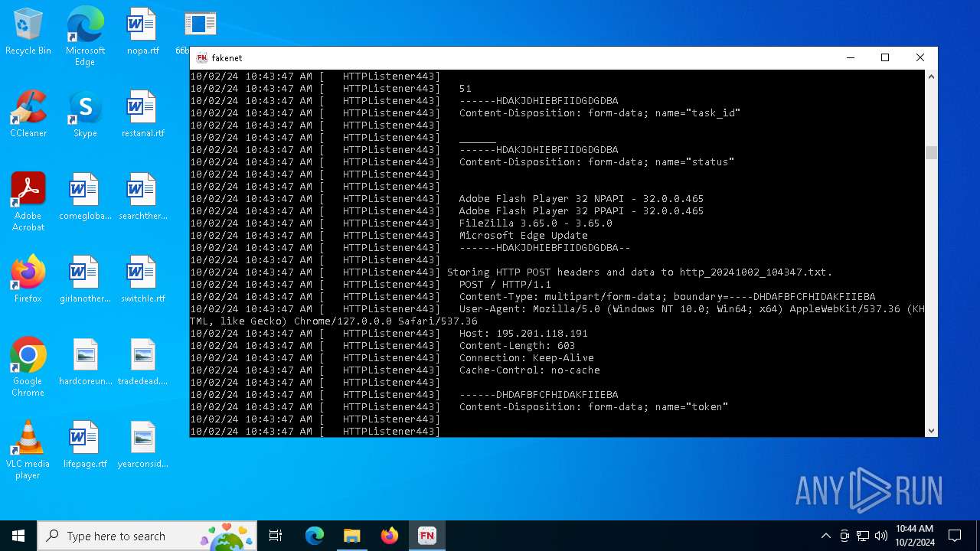The width and height of the screenshot is (980, 551).
Task: Open File Explorer from taskbar
Action: [x=352, y=536]
